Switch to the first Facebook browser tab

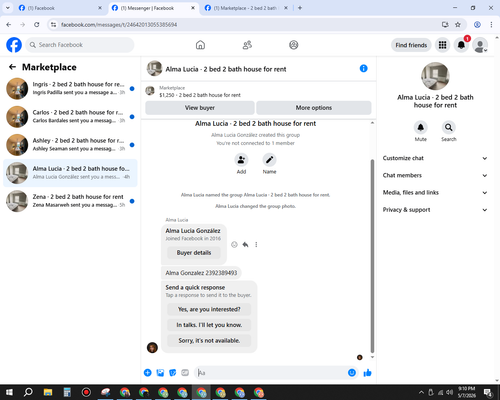tap(60, 8)
